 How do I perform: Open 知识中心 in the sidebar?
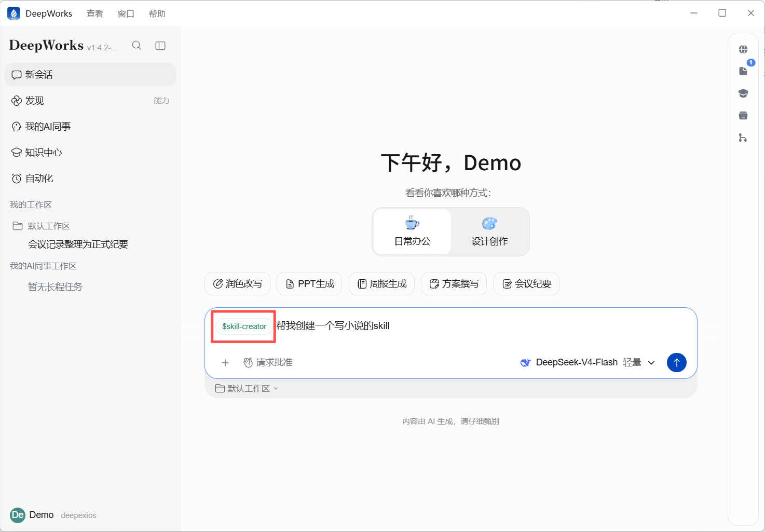coord(90,153)
